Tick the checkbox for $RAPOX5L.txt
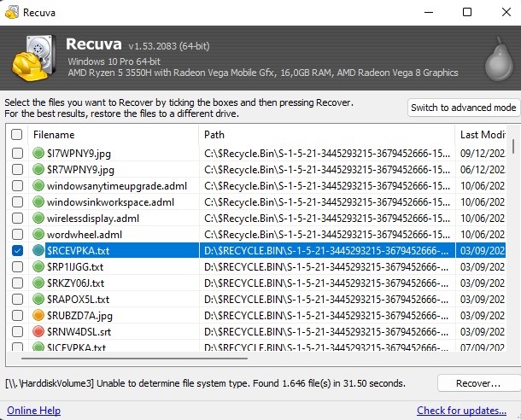 tap(17, 299)
